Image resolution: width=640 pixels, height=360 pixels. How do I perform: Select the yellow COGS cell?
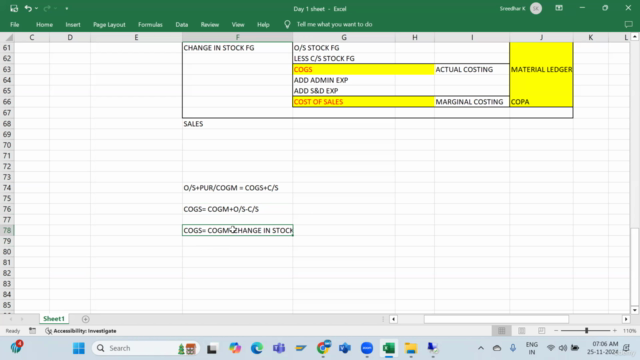click(x=344, y=69)
